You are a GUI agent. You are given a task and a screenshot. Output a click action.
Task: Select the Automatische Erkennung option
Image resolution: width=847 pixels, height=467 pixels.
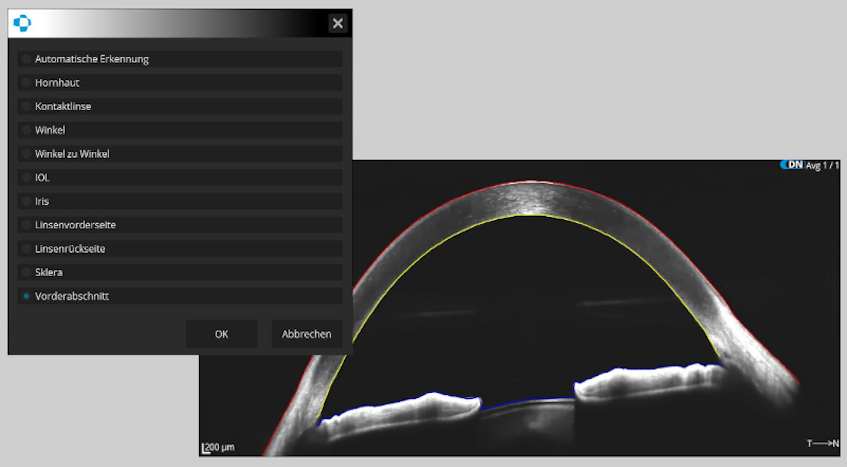tap(180, 59)
